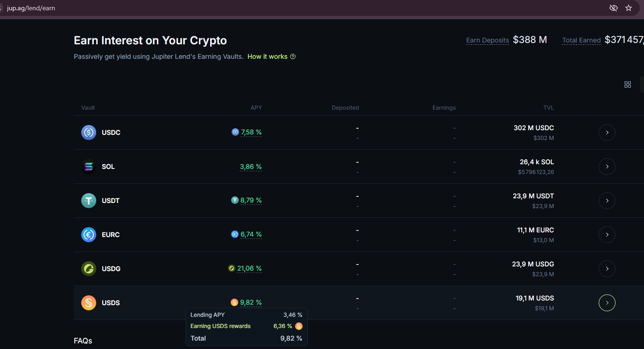Click the USDG APY value 21,06 %
Viewport: 644px width, 349px height.
249,268
